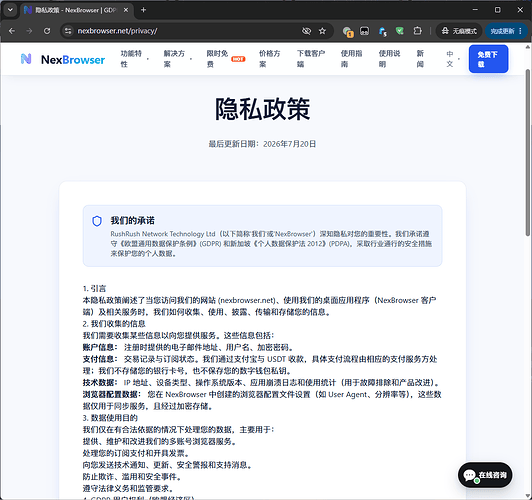Click the NexBrowser N logo icon

click(26, 59)
